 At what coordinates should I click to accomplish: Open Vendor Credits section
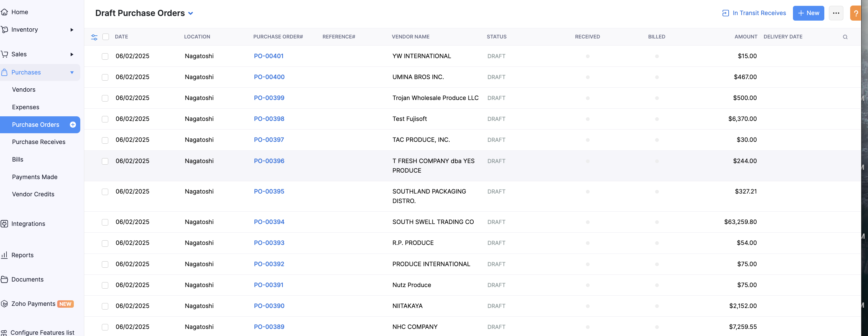(x=33, y=194)
